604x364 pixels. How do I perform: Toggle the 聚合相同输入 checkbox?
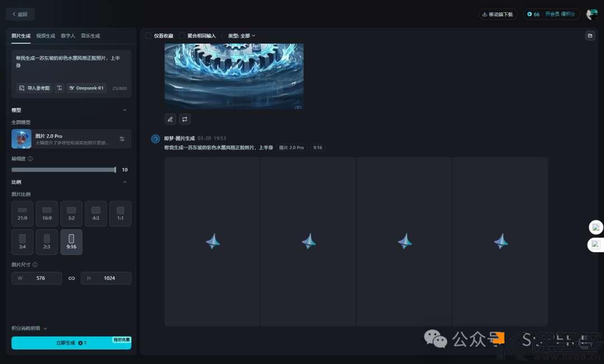click(x=182, y=36)
